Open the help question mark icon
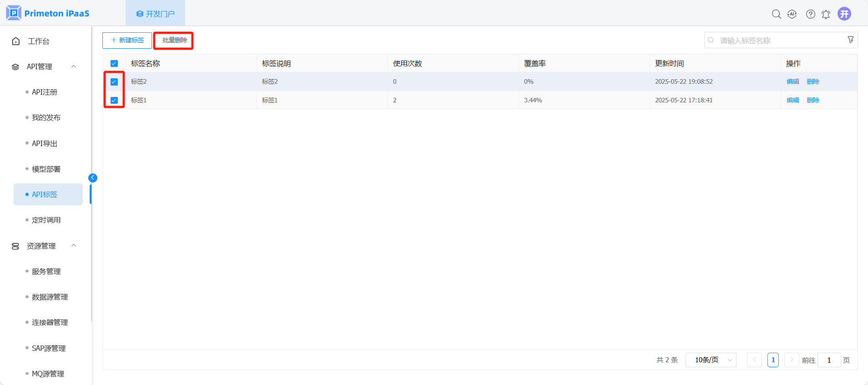The width and height of the screenshot is (868, 385). [810, 14]
